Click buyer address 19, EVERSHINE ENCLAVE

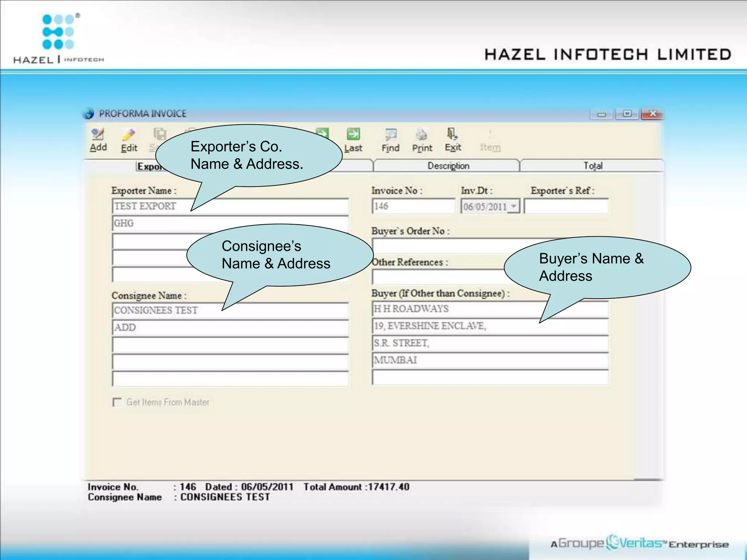[490, 326]
